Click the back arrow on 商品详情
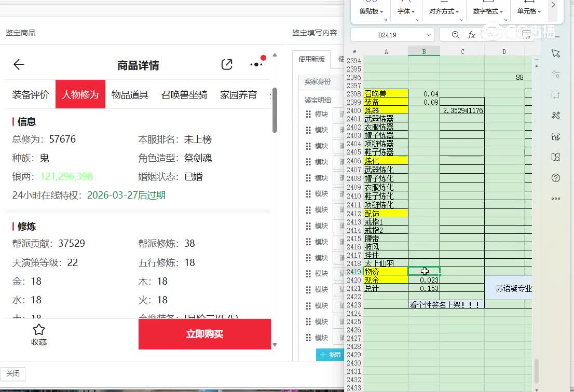 pos(19,65)
